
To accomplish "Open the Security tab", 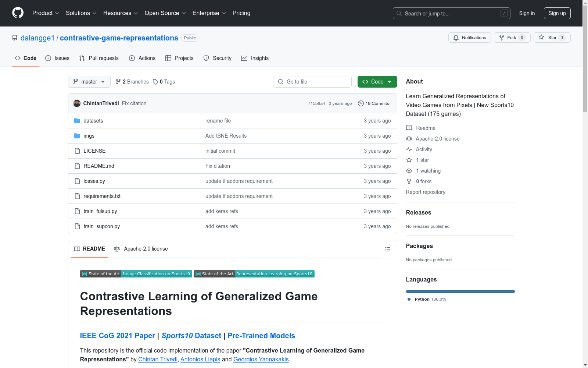I will pyautogui.click(x=218, y=58).
